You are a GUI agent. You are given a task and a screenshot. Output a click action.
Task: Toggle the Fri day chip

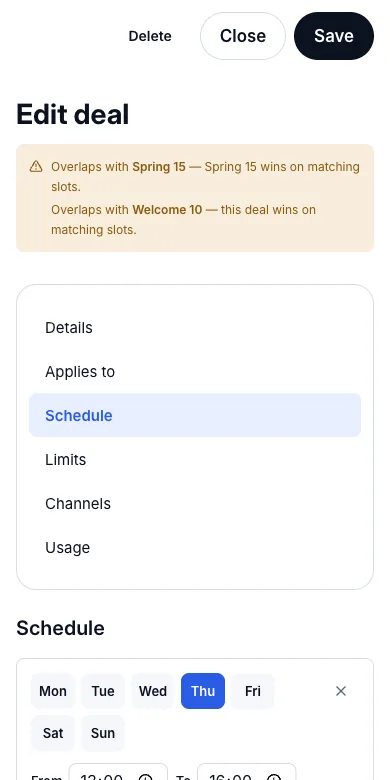[x=253, y=691]
